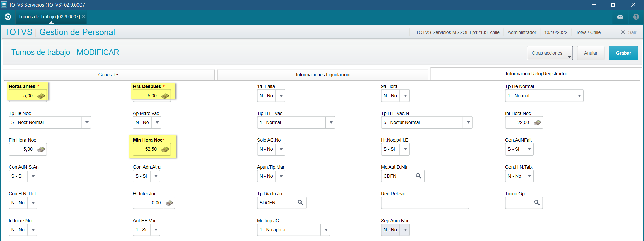Click the Grabar button

[623, 53]
